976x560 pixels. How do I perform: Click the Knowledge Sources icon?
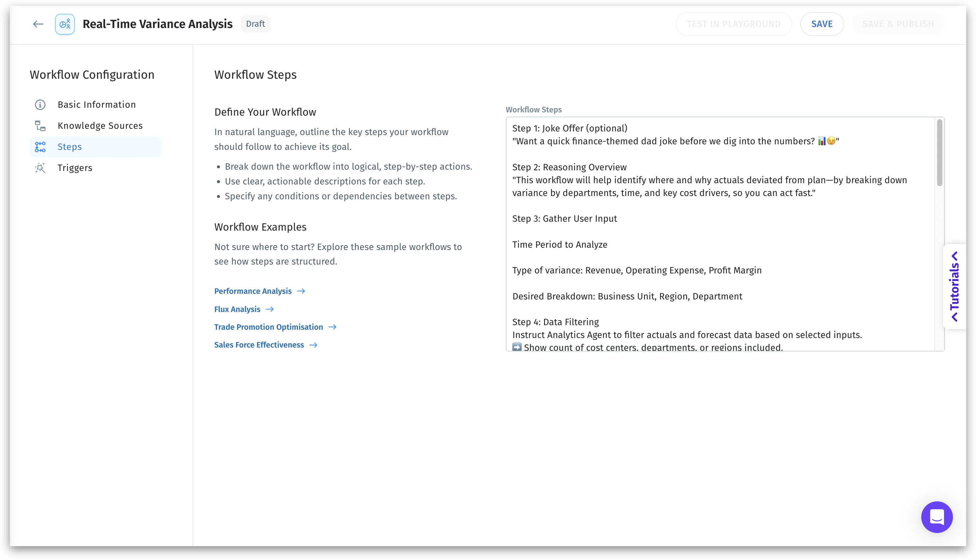pos(40,126)
